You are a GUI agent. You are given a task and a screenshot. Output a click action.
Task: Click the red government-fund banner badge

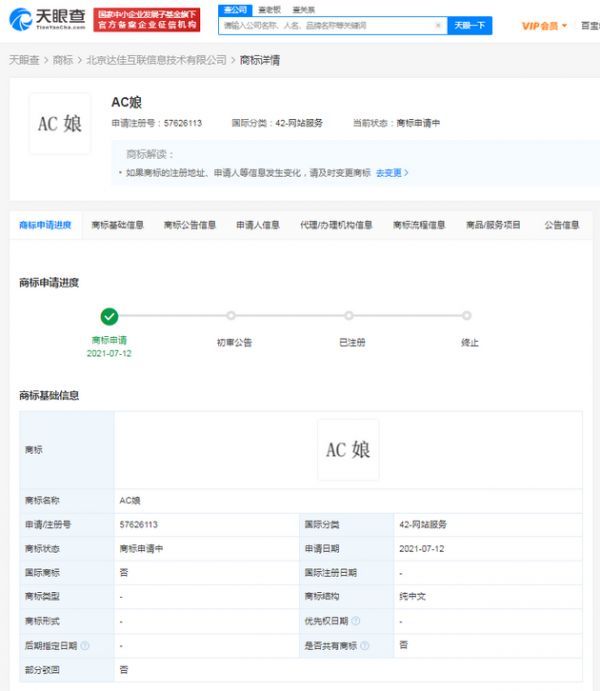point(147,20)
